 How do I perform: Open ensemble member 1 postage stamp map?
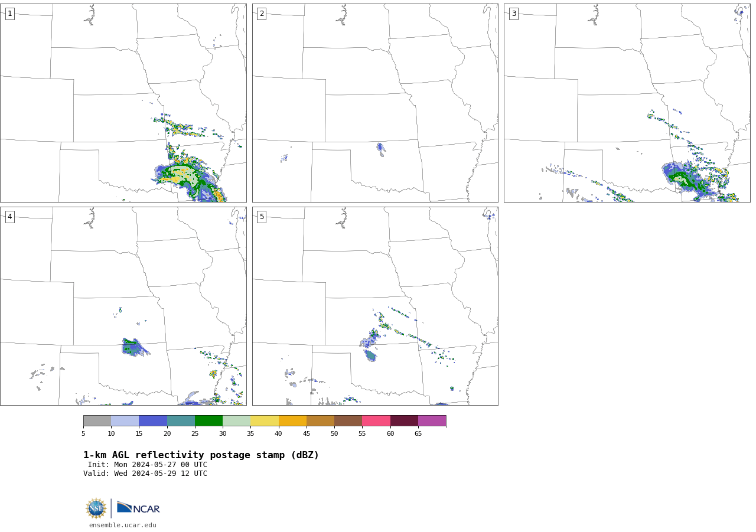pyautogui.click(x=123, y=103)
